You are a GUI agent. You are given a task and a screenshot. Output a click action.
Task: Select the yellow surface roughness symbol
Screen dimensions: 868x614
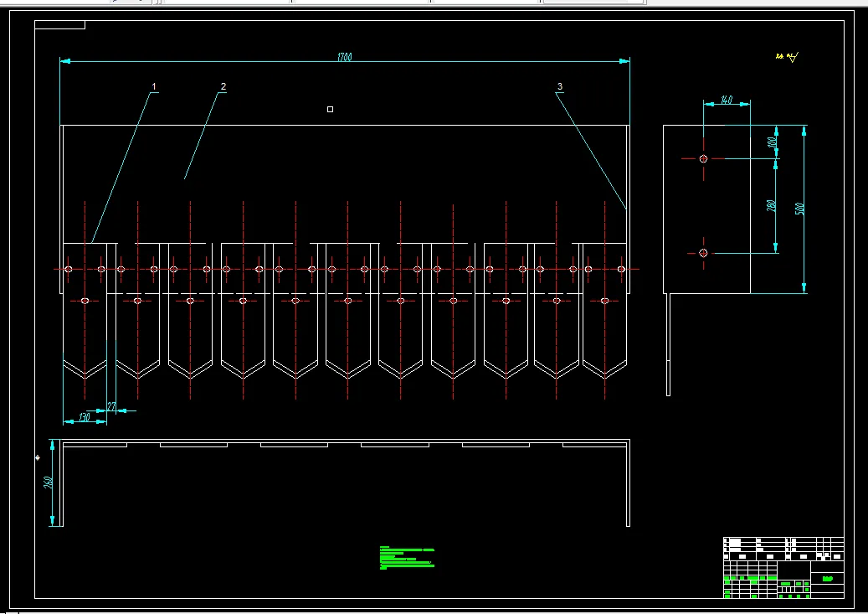pyautogui.click(x=787, y=56)
